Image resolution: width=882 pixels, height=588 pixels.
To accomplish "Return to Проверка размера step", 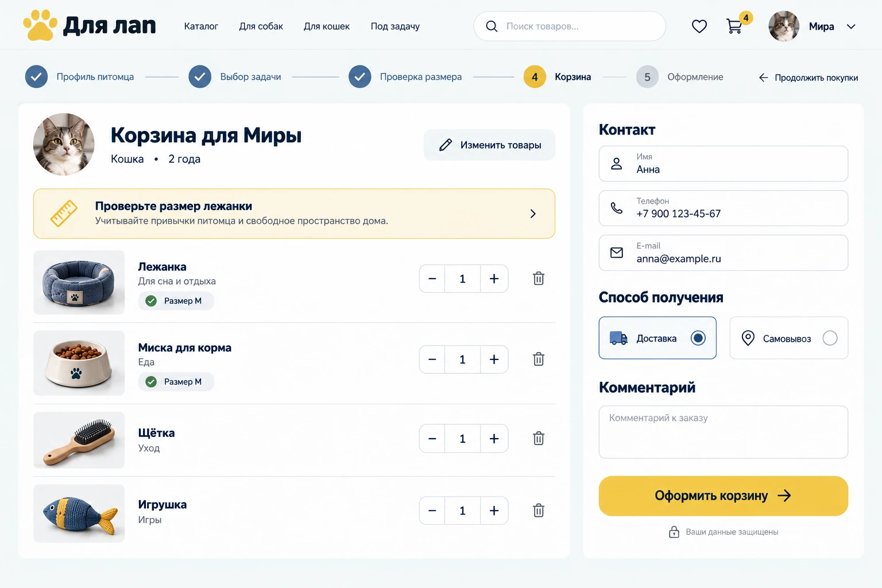I will (405, 77).
